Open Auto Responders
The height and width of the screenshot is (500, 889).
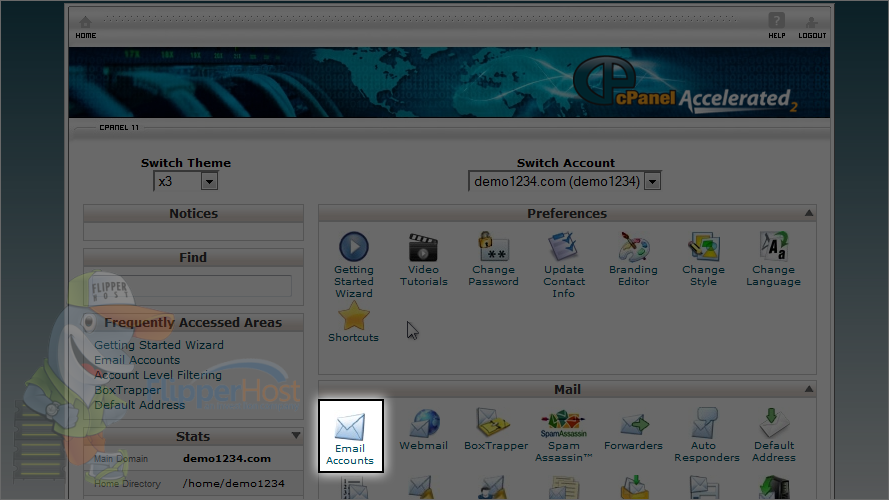tap(706, 435)
